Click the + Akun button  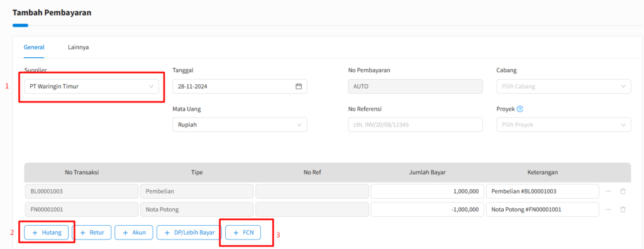tap(134, 233)
